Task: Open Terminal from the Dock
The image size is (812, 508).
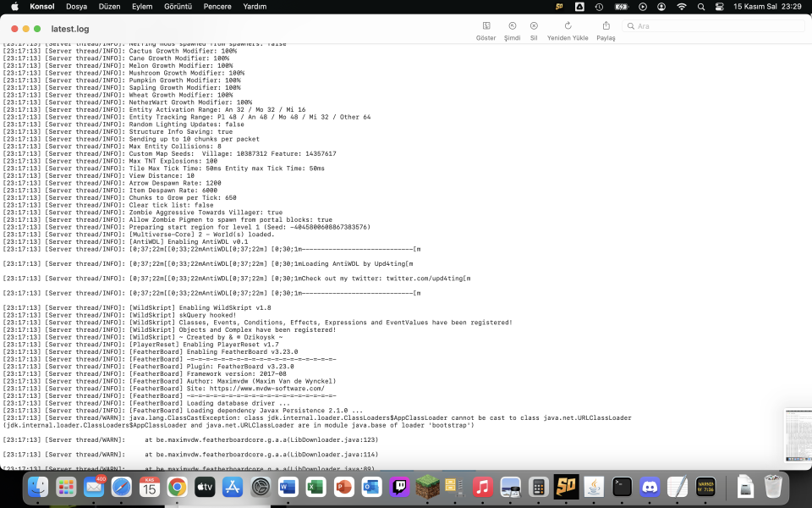Action: [622, 488]
